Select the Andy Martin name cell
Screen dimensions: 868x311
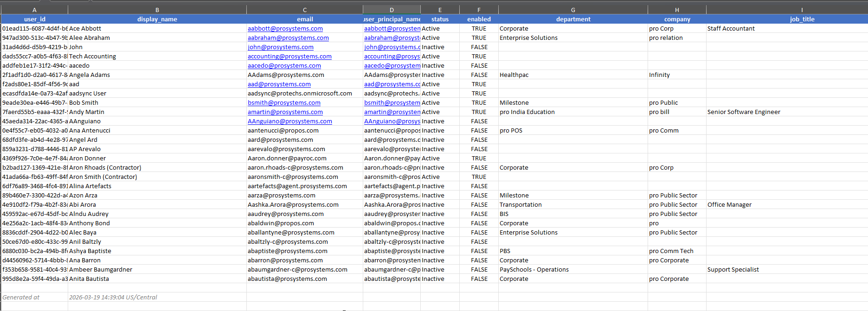(157, 112)
